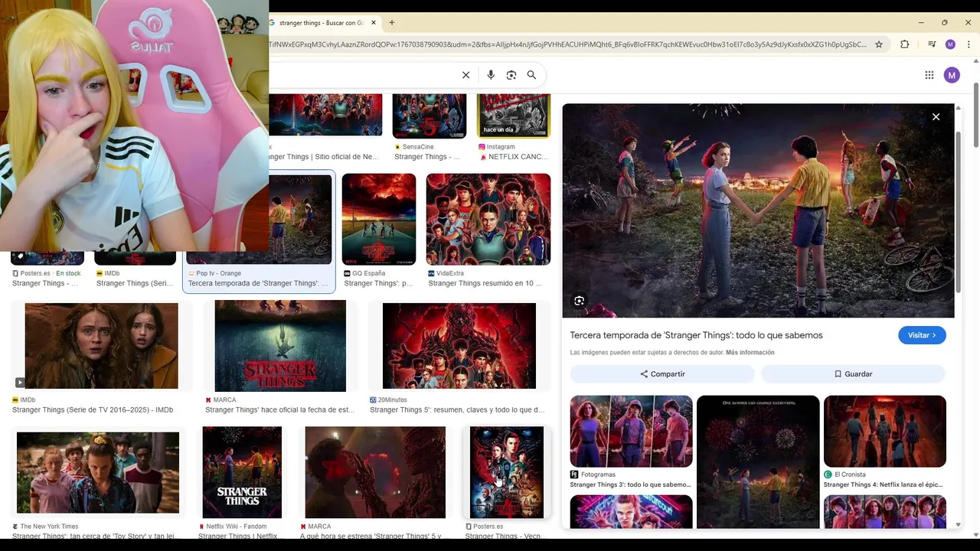This screenshot has height=551, width=980.
Task: Click the magnifying glass search button
Action: (x=531, y=75)
